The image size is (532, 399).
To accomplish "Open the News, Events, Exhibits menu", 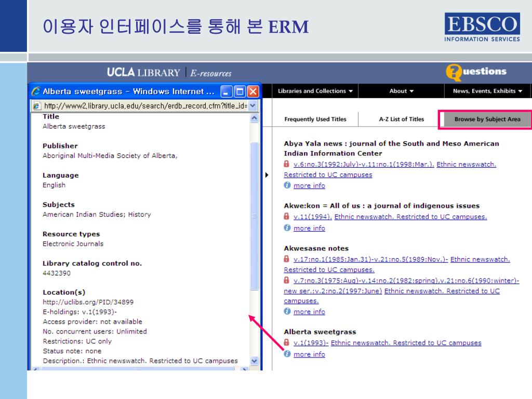I will click(x=487, y=91).
